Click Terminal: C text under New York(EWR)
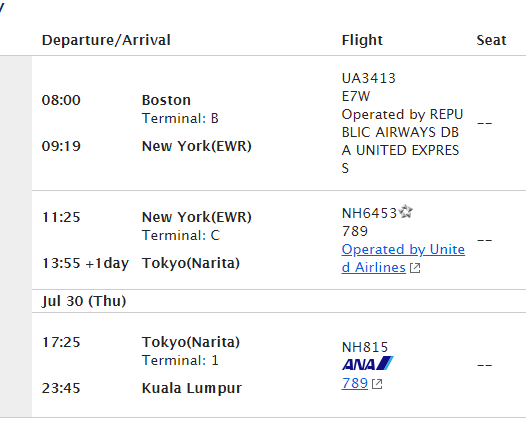The width and height of the screenshot is (526, 439). tap(181, 235)
